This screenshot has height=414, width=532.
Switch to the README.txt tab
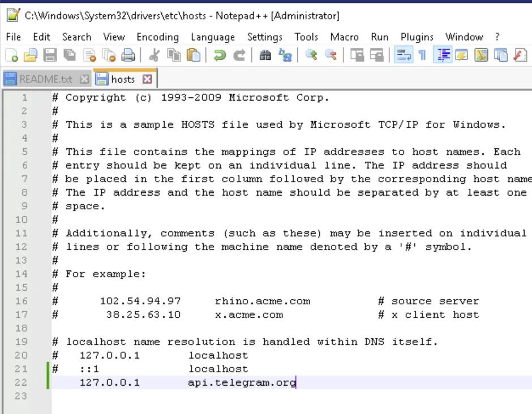click(x=46, y=79)
